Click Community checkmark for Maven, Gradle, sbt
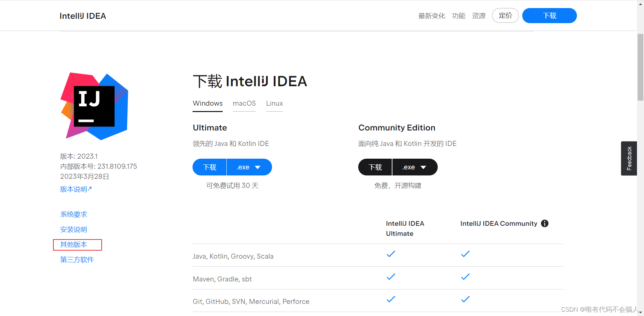The width and height of the screenshot is (644, 316). (x=465, y=277)
